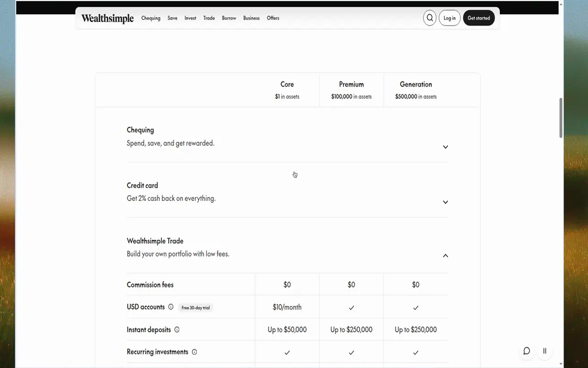
Task: Open the Borrow nav menu
Action: 229,18
